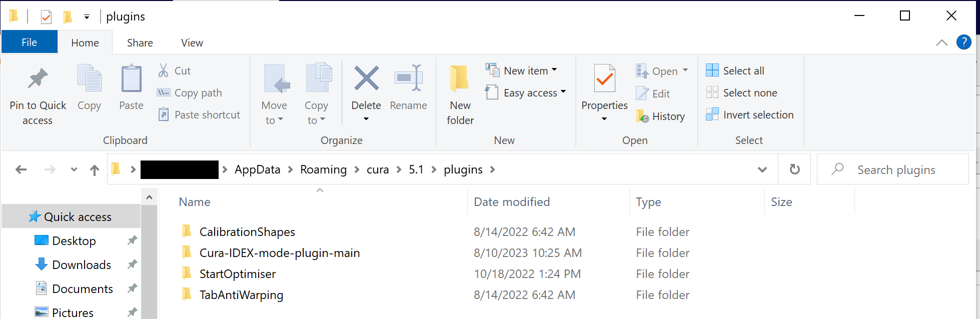
Task: Click the Search plugins input field
Action: (893, 169)
